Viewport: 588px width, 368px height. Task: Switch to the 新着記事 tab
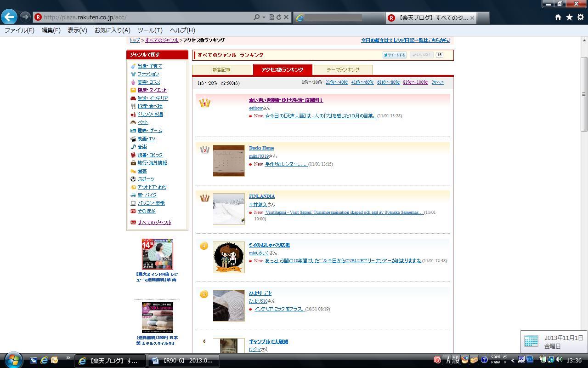point(221,70)
